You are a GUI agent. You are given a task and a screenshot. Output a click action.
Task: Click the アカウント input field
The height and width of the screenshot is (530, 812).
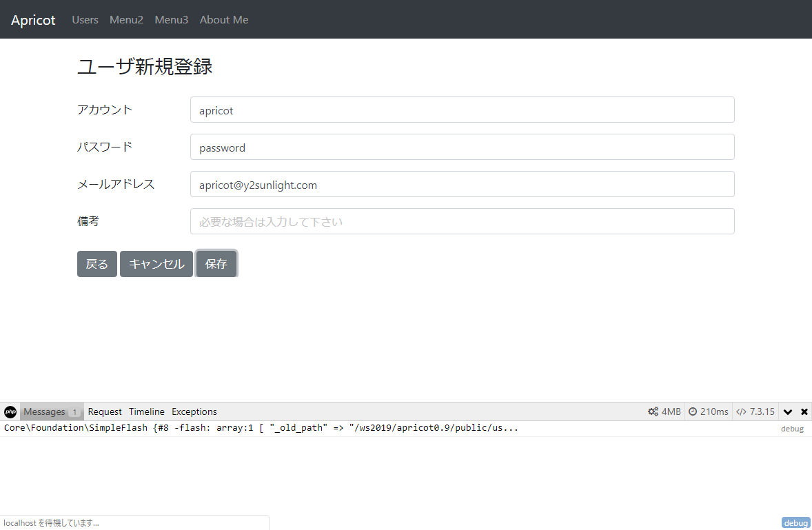(462, 110)
